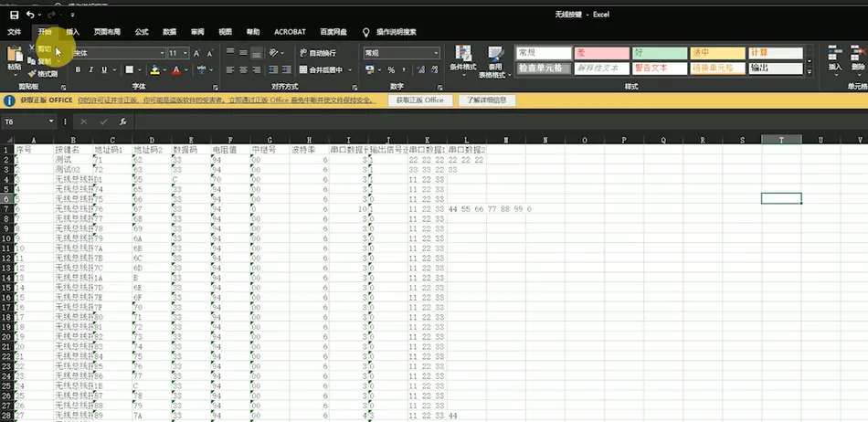
Task: Open the borders dropdown arrow
Action: (138, 69)
